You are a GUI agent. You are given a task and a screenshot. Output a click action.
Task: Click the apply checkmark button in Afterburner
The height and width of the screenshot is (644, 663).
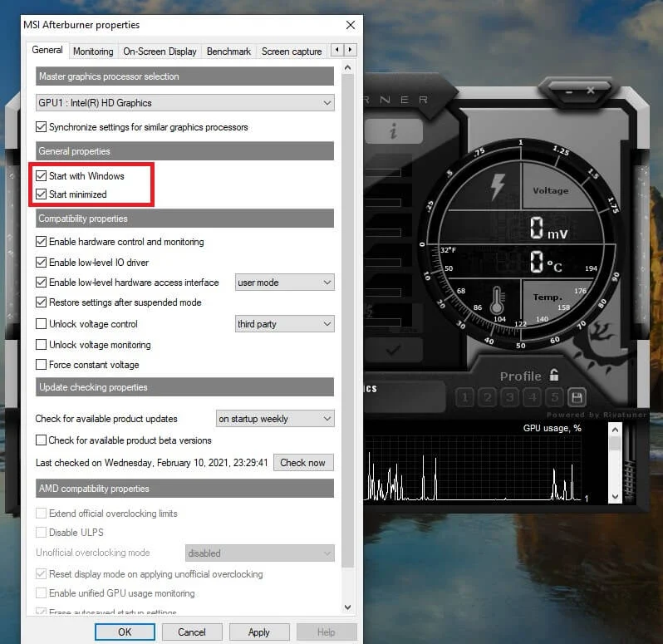pyautogui.click(x=394, y=350)
